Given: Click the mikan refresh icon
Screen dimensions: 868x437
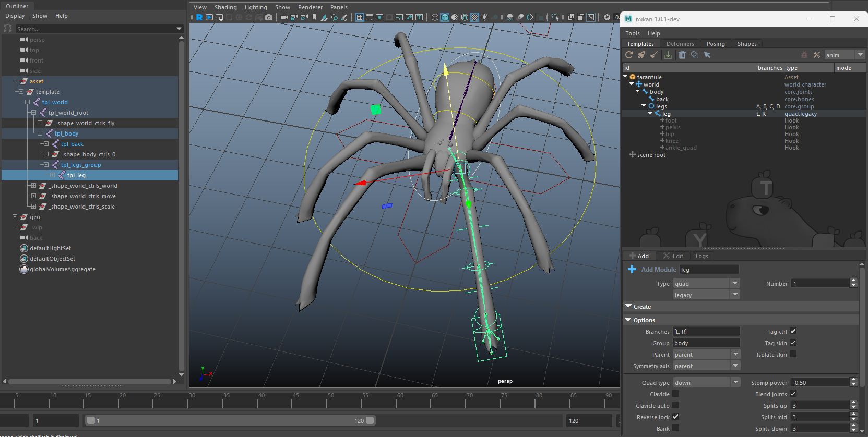Looking at the screenshot, I should pyautogui.click(x=629, y=55).
